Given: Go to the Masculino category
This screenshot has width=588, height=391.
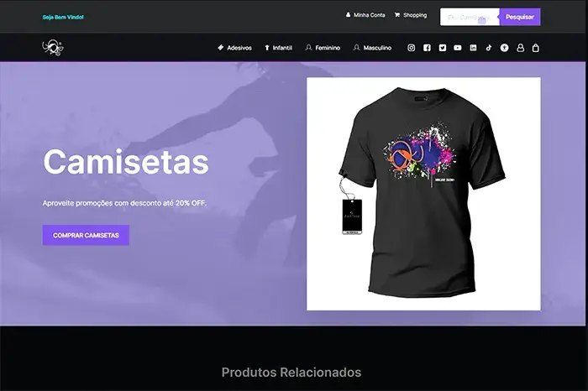Looking at the screenshot, I should coord(372,48).
